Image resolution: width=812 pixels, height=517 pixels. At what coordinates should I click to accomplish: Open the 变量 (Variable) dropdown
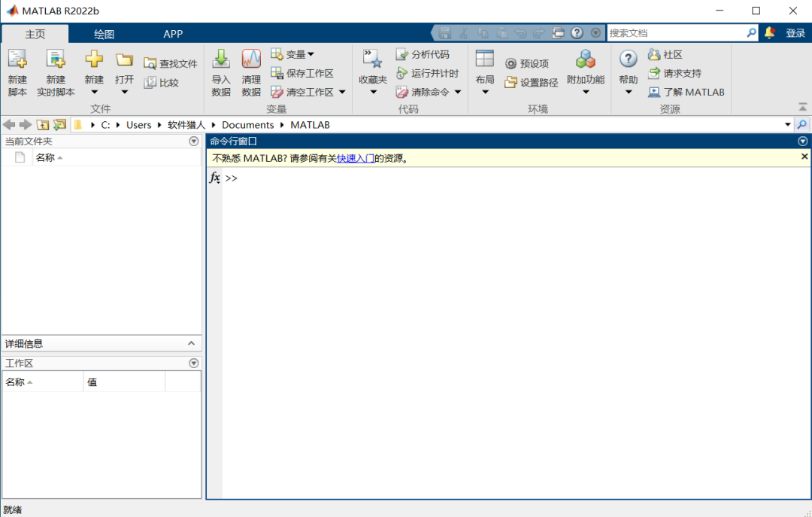coord(292,54)
